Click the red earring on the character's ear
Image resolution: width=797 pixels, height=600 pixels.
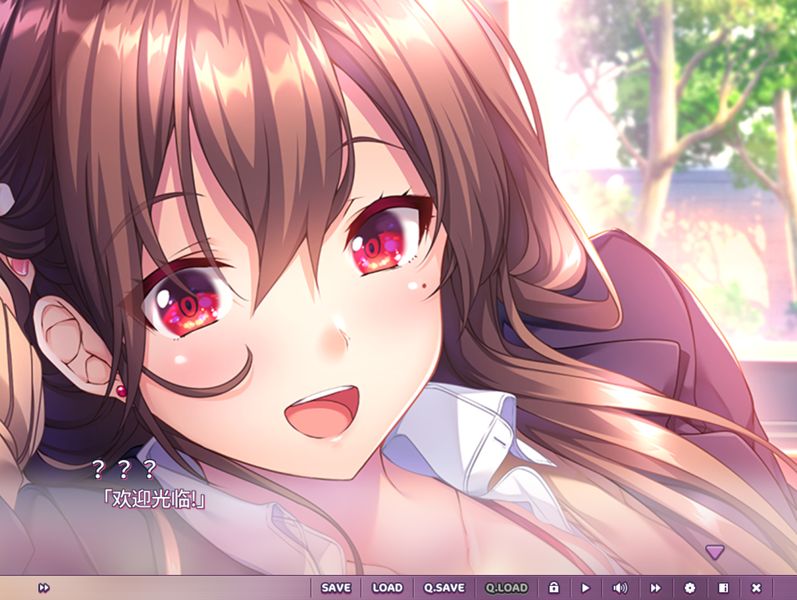click(x=121, y=392)
